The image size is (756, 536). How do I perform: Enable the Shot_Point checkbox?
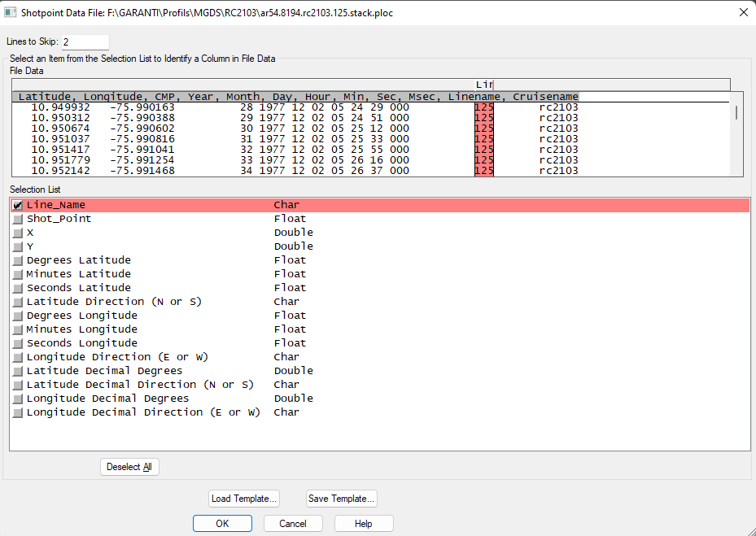click(18, 220)
